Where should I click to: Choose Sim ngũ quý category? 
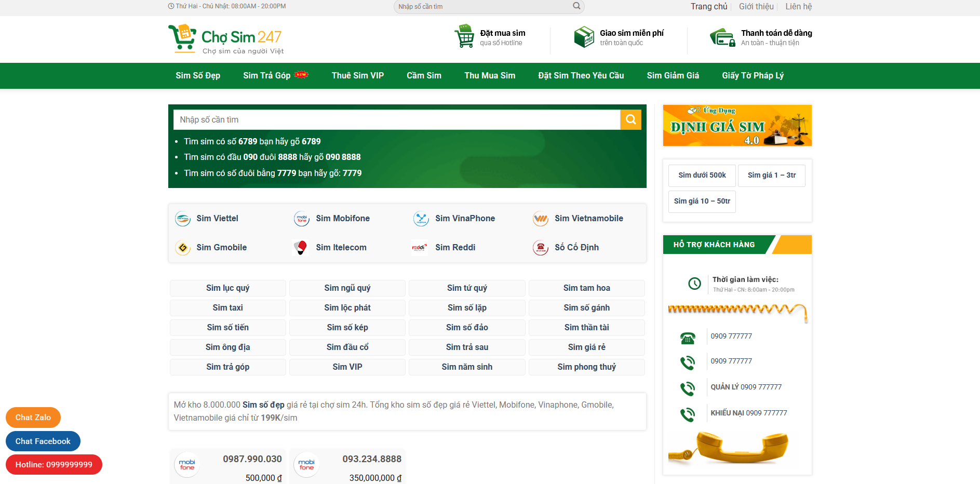point(347,288)
